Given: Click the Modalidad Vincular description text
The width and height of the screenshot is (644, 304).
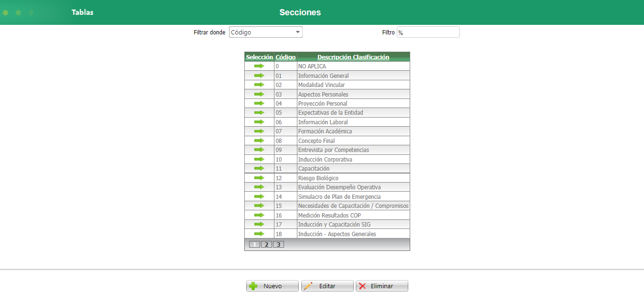Looking at the screenshot, I should coord(321,85).
